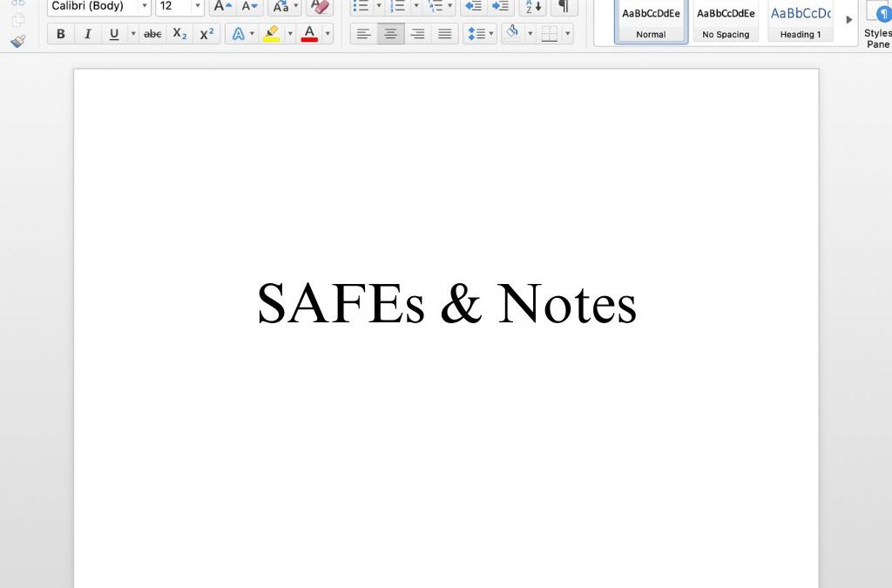Insert numbered list
This screenshot has width=892, height=588.
tap(397, 6)
